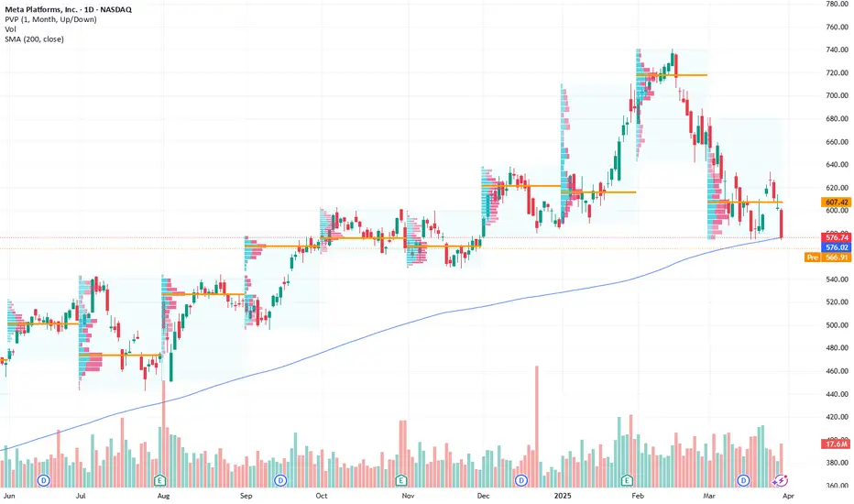Show the earnings marker just before February

(x=627, y=480)
